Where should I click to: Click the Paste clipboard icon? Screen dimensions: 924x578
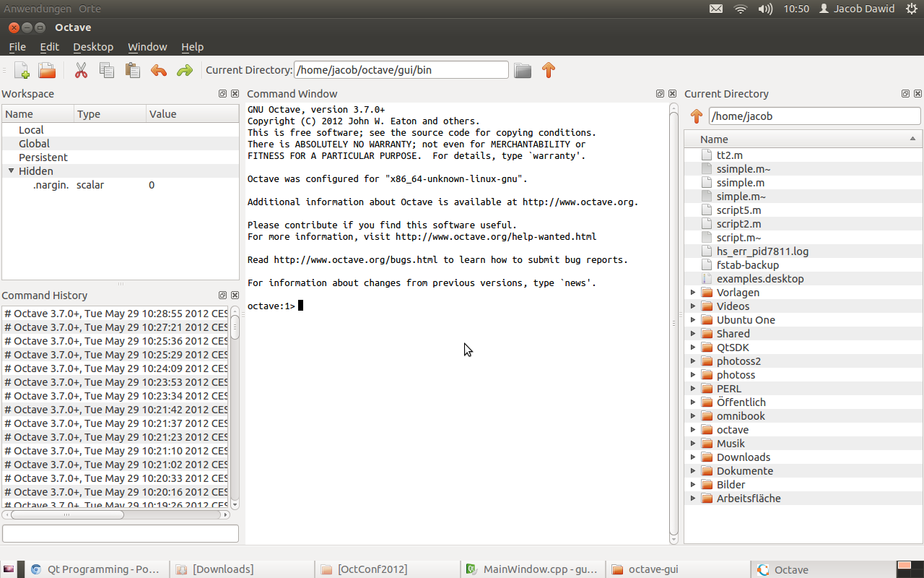click(x=132, y=70)
